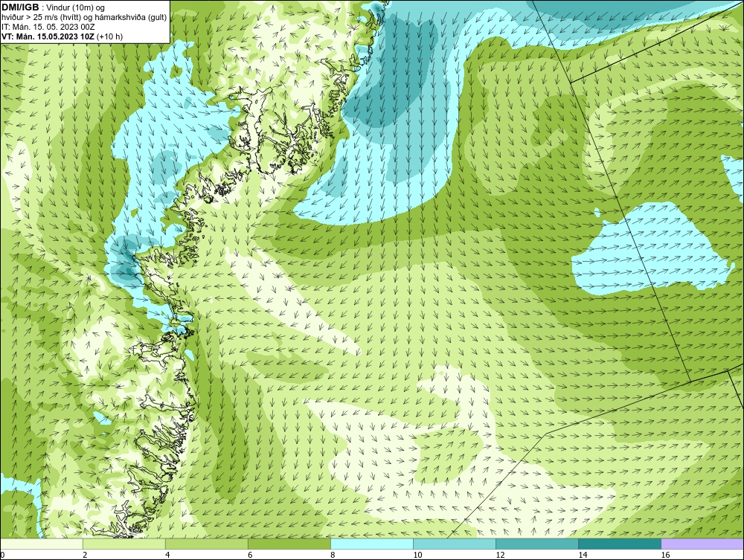Click the 14–16 m/s dark teal legend color
The image size is (744, 560).
tap(620, 544)
